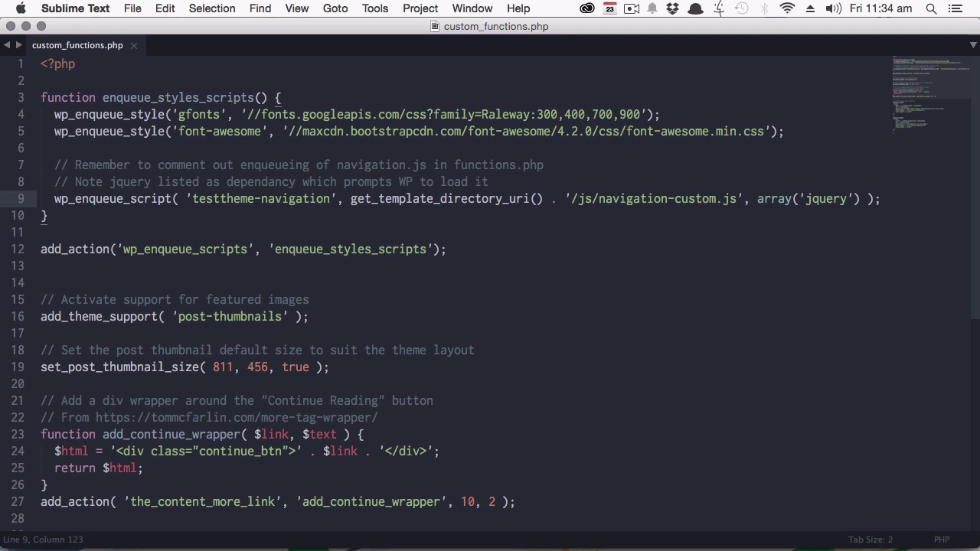980x551 pixels.
Task: Click the 'wp_enqueue_scripts' string on line 12
Action: [185, 249]
